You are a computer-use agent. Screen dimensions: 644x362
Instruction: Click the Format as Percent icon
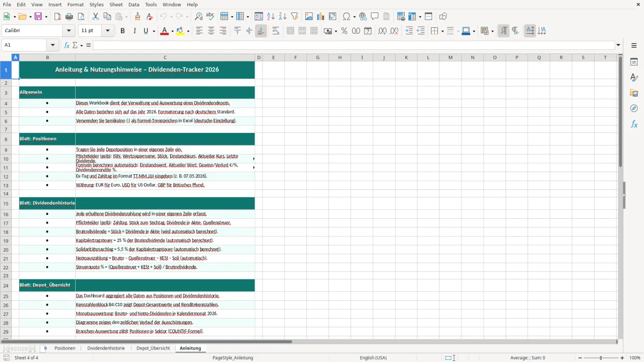[x=345, y=31]
